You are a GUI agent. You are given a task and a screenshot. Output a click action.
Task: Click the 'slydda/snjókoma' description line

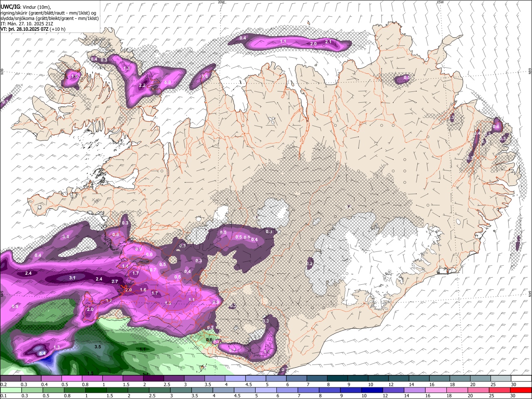(49, 18)
